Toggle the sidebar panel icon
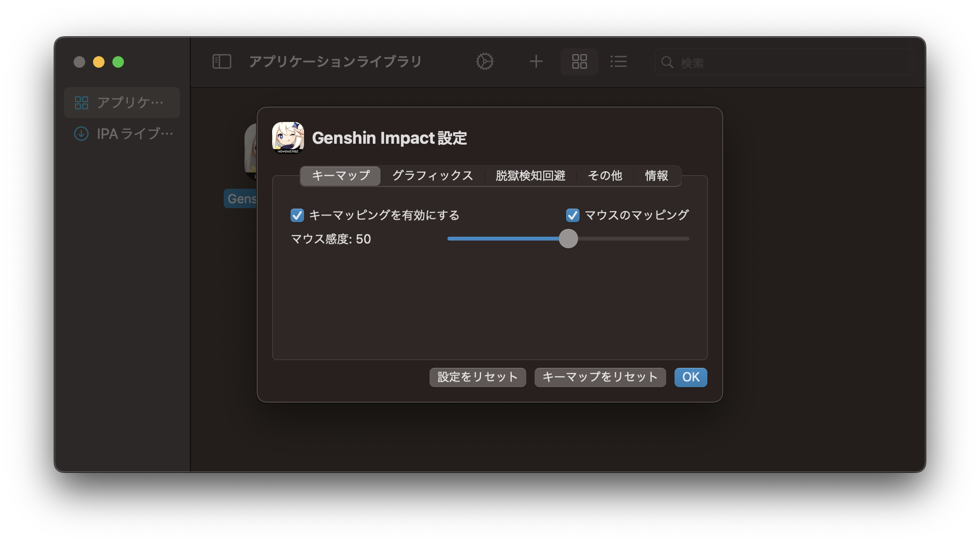Screen dimensions: 980x544 (222, 61)
